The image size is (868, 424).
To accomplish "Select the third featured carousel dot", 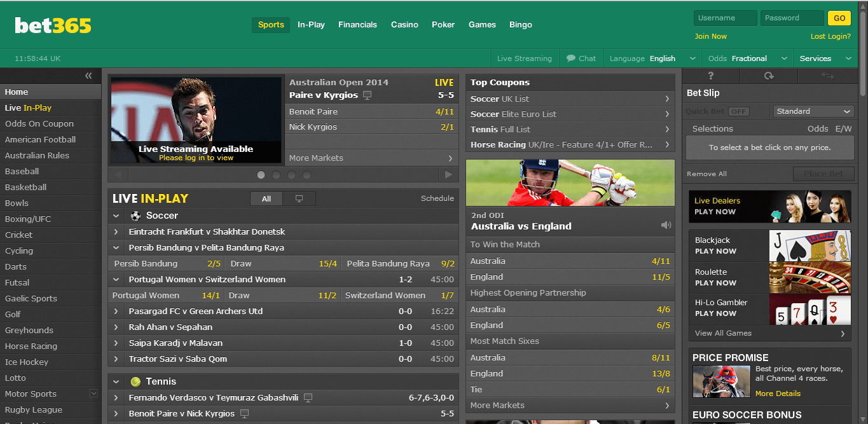I will tap(291, 175).
